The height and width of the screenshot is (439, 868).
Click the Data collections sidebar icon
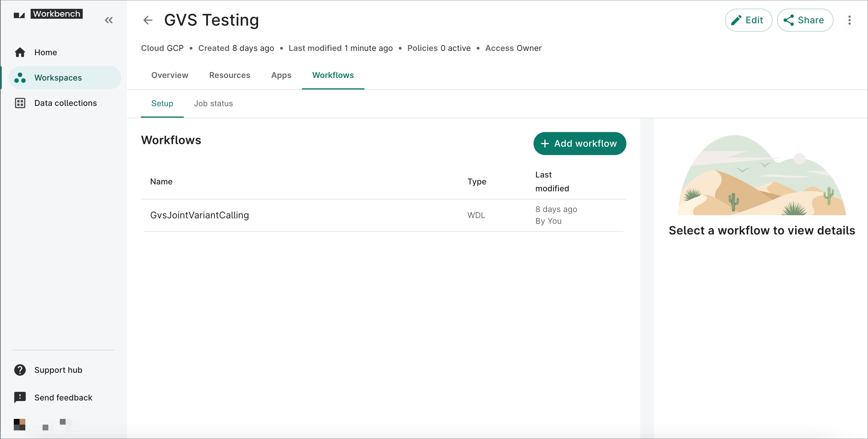[x=20, y=103]
